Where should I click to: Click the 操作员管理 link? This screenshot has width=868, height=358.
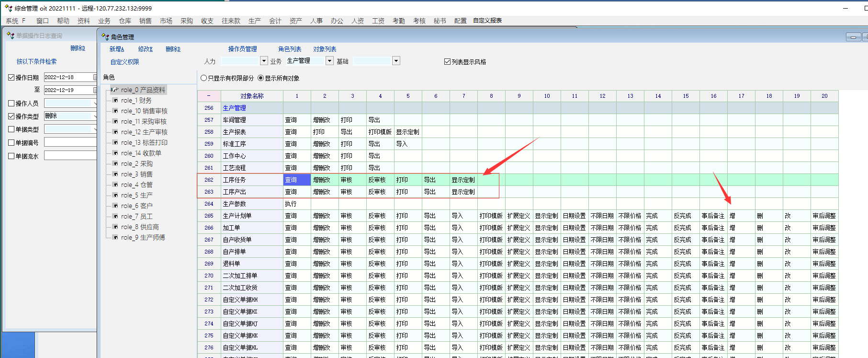(242, 49)
